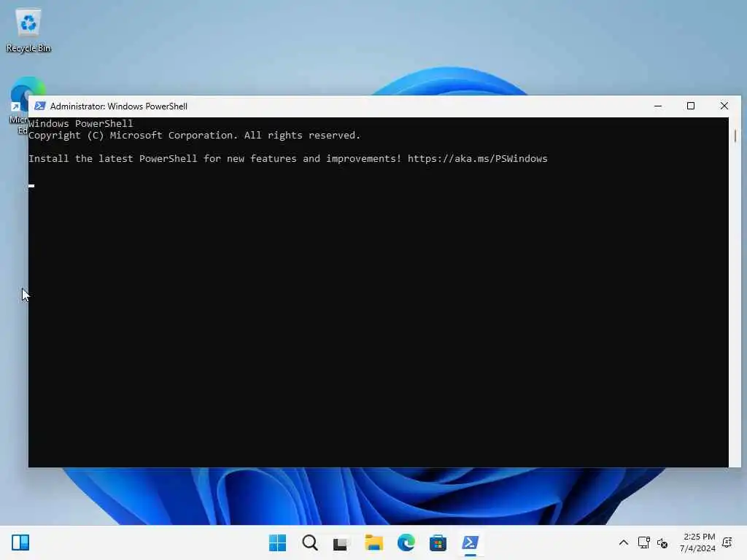Viewport: 747px width, 560px height.
Task: Open the notification center icon
Action: click(x=727, y=542)
